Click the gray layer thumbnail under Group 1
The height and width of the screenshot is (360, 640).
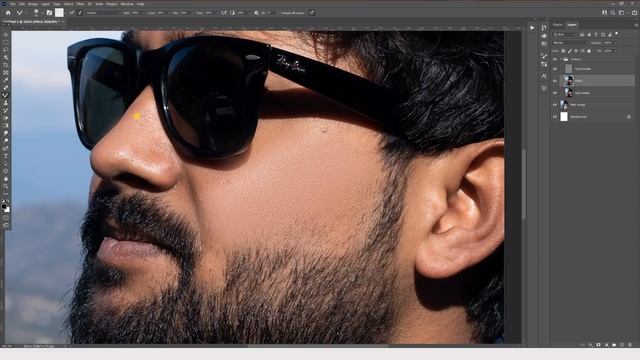tap(569, 69)
